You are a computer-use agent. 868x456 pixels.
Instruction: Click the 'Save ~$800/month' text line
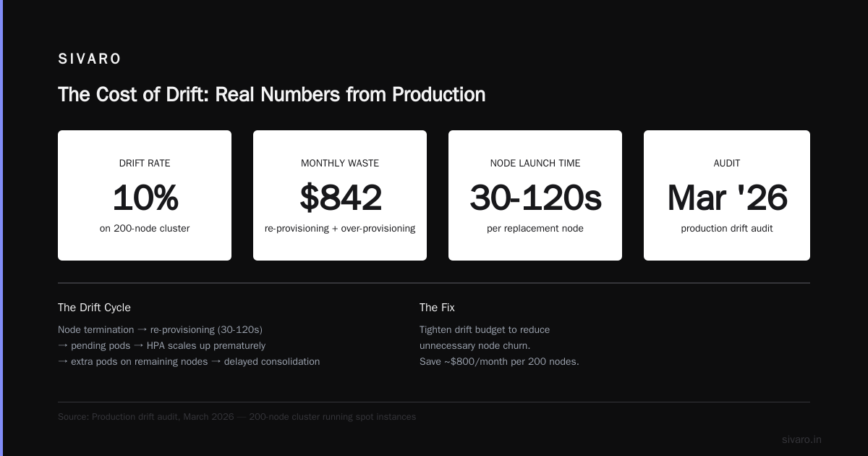[499, 362]
